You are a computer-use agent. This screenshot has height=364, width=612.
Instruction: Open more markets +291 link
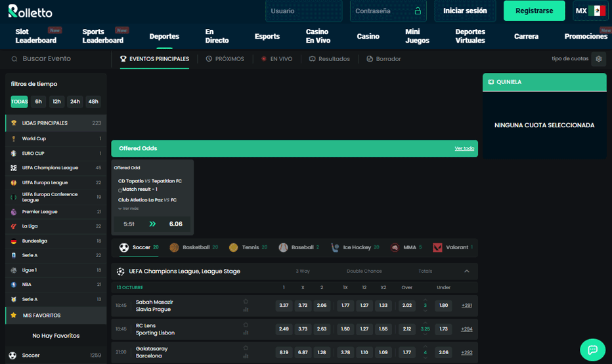466,306
